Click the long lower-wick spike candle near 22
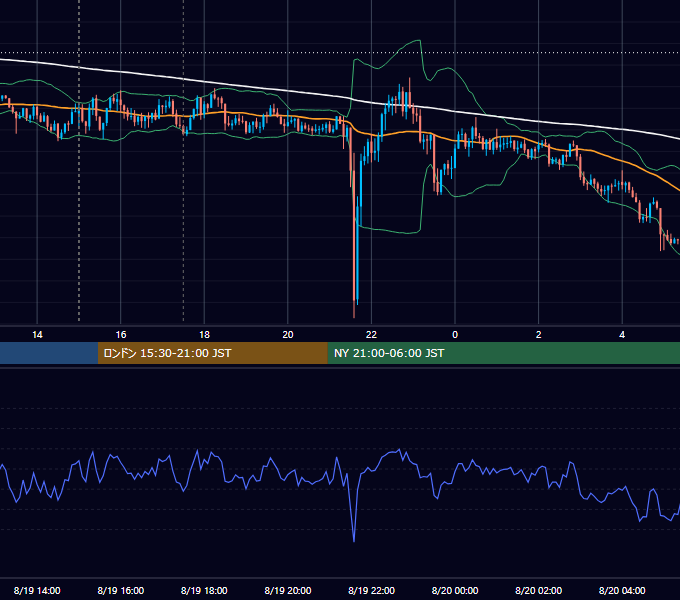Screen dimensions: 680x600 coord(354,234)
